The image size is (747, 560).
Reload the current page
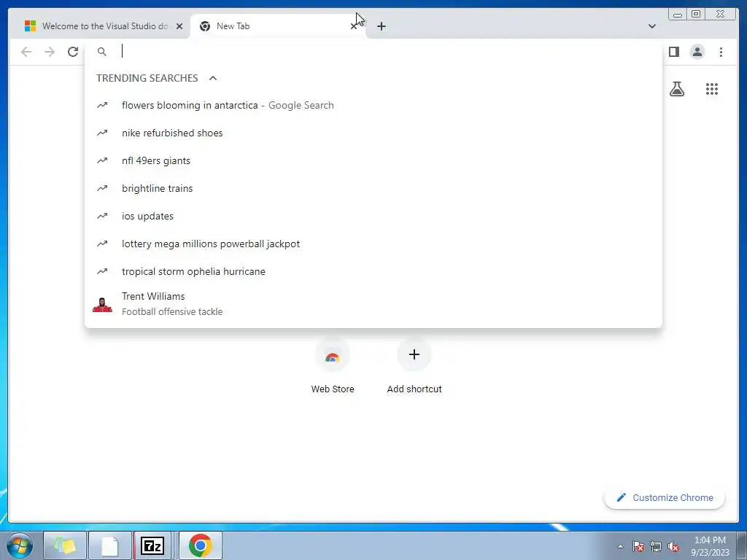[73, 52]
